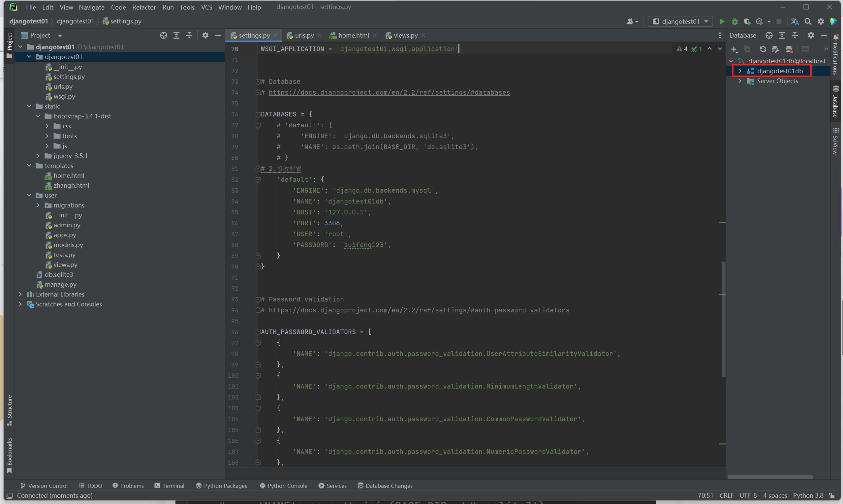Viewport: 843px width, 504px height.
Task: Open the translation plugin icon
Action: [x=795, y=21]
